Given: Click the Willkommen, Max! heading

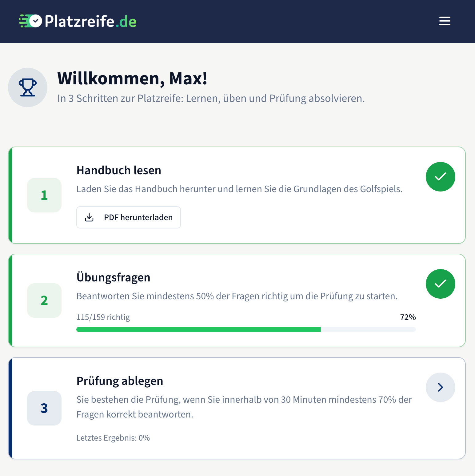Looking at the screenshot, I should [132, 78].
